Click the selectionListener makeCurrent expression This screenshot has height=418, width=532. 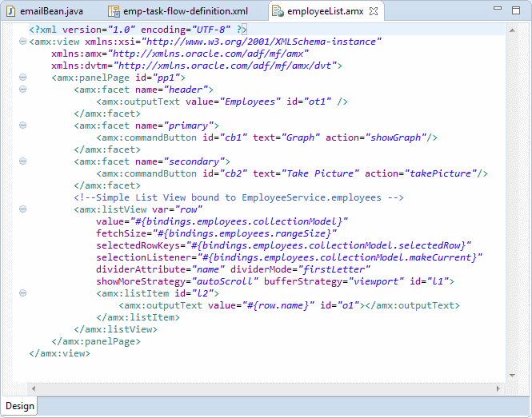click(x=340, y=257)
